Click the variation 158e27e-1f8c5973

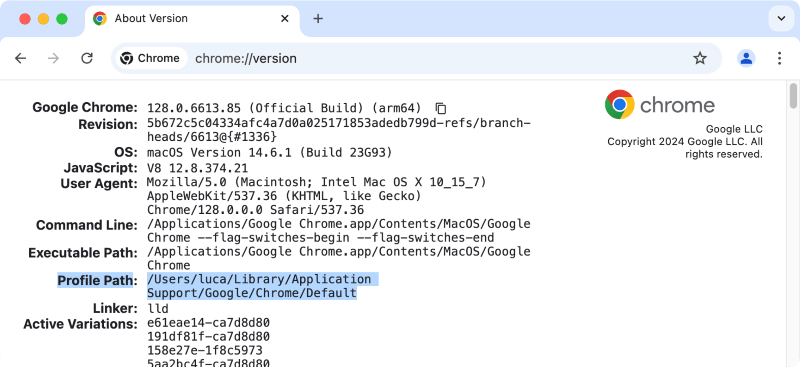point(205,350)
